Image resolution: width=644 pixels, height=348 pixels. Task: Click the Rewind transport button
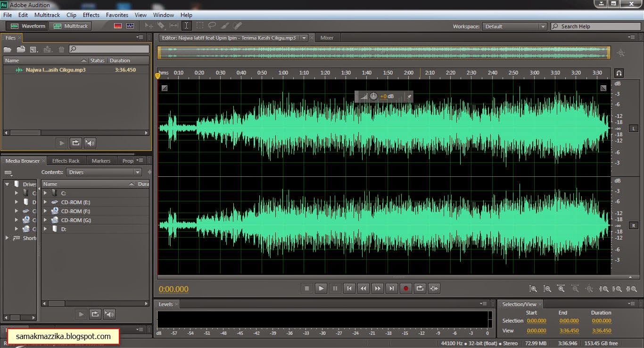(x=363, y=288)
